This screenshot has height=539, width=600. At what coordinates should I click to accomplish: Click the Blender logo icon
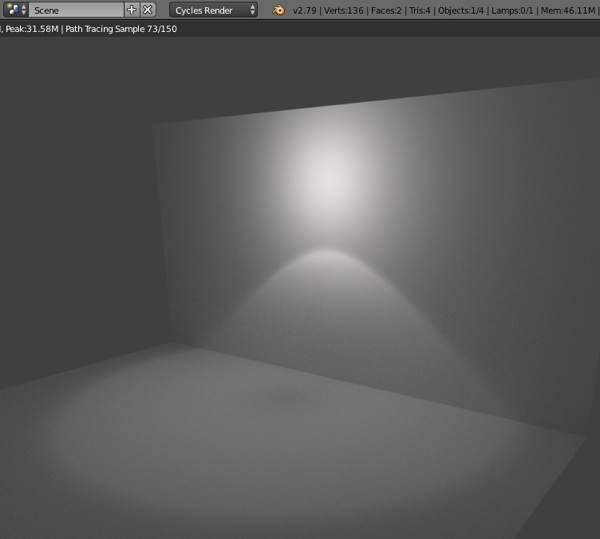pyautogui.click(x=279, y=10)
